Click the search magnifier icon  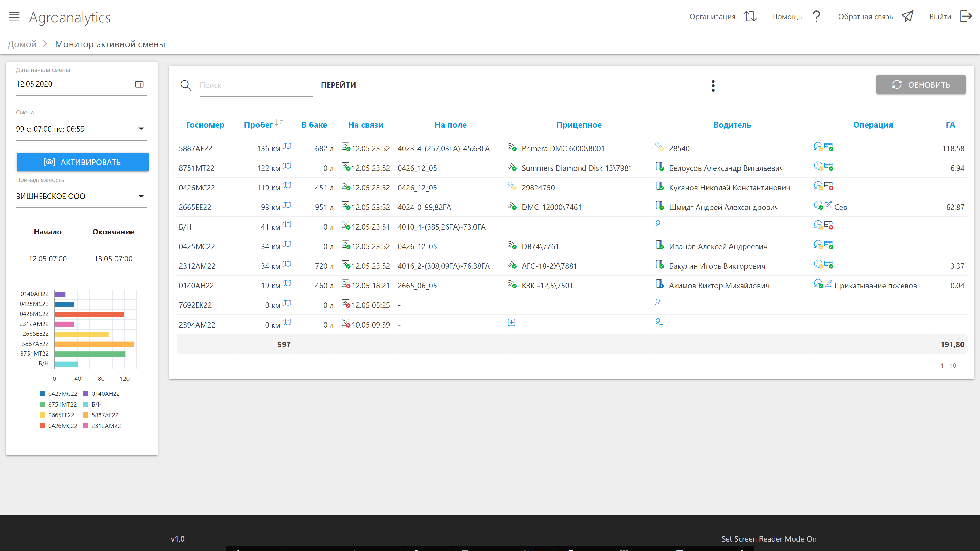point(186,85)
